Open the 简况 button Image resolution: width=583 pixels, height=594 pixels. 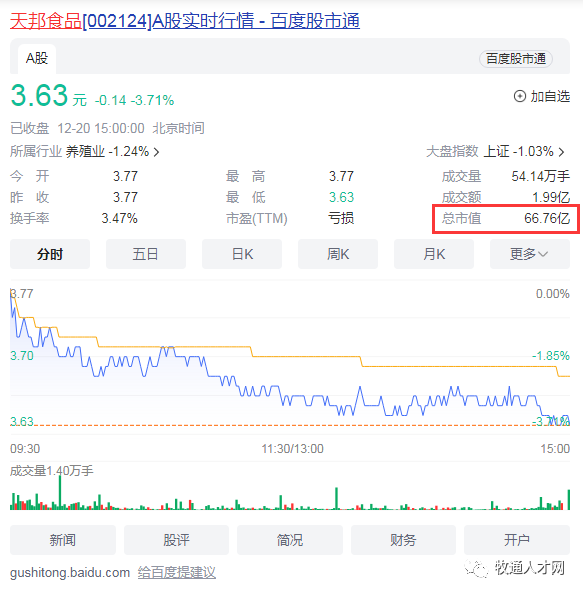point(290,540)
